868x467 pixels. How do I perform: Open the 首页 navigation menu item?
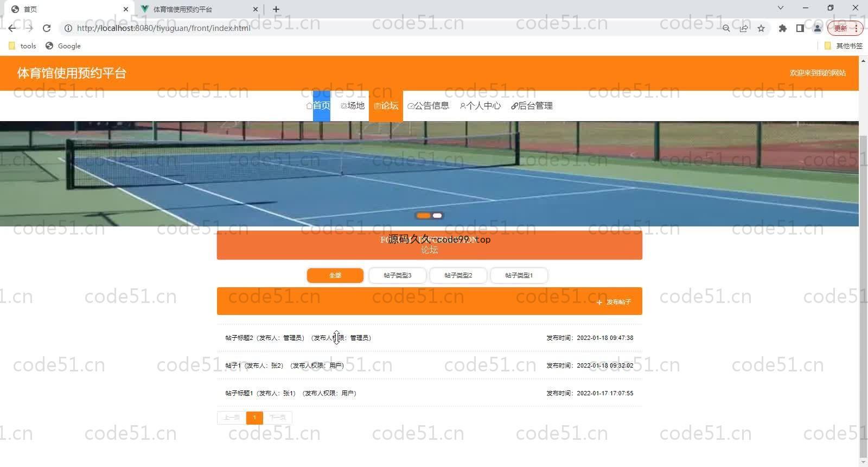point(319,106)
